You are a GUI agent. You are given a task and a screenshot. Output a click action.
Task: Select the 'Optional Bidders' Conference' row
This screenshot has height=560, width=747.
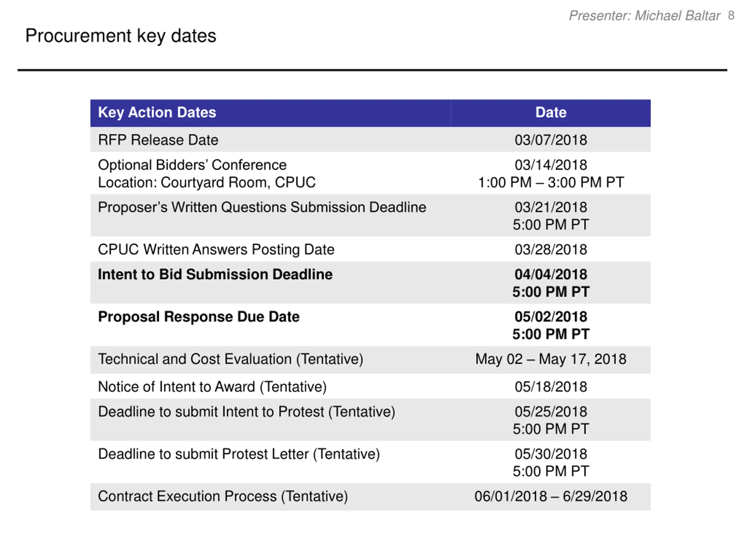tap(371, 173)
